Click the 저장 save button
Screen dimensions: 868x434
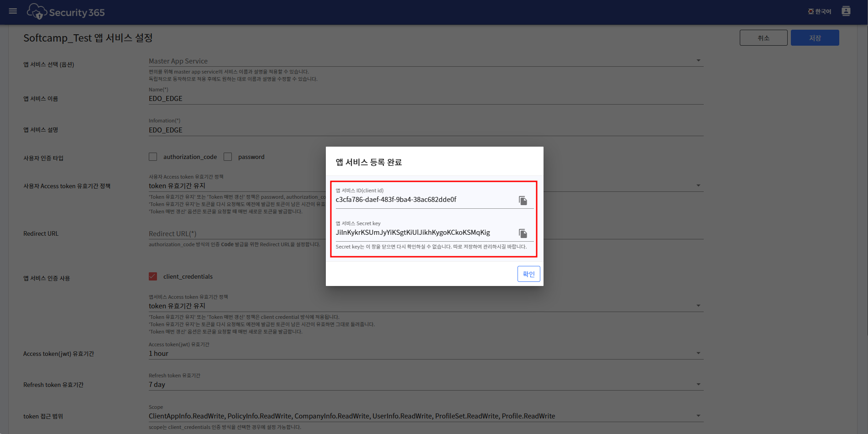coord(815,38)
